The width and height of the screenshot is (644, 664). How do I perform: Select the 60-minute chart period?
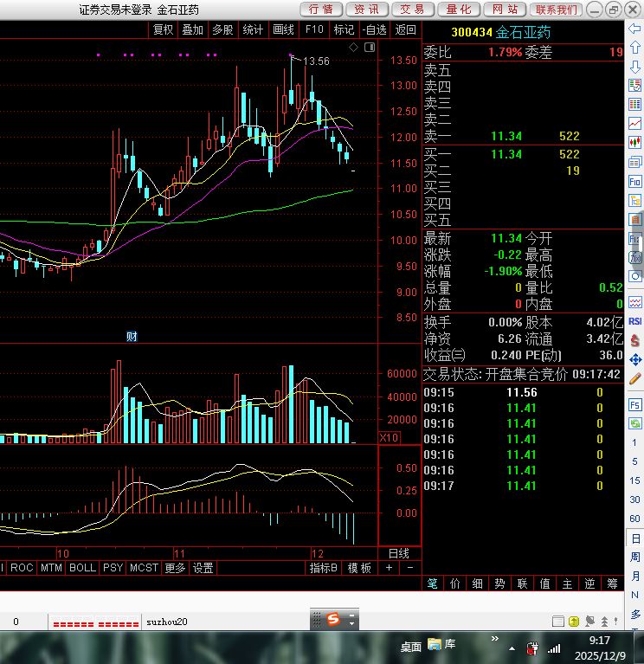pos(635,519)
